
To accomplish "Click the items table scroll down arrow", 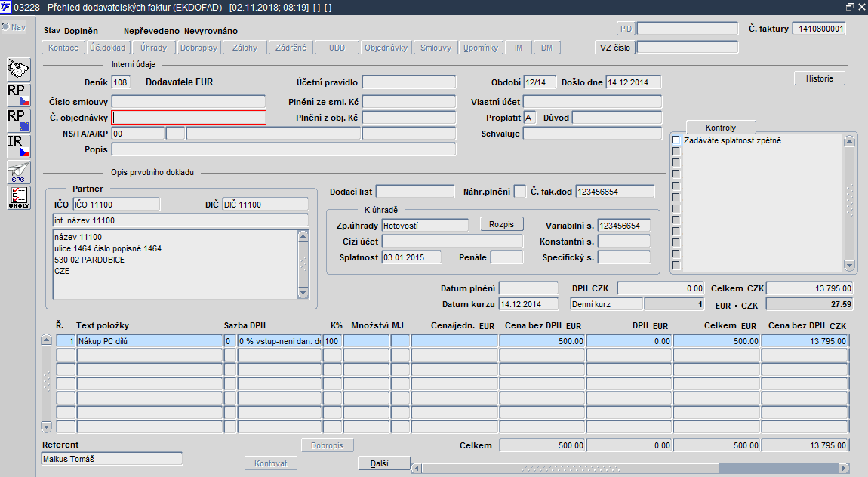I will coord(47,426).
